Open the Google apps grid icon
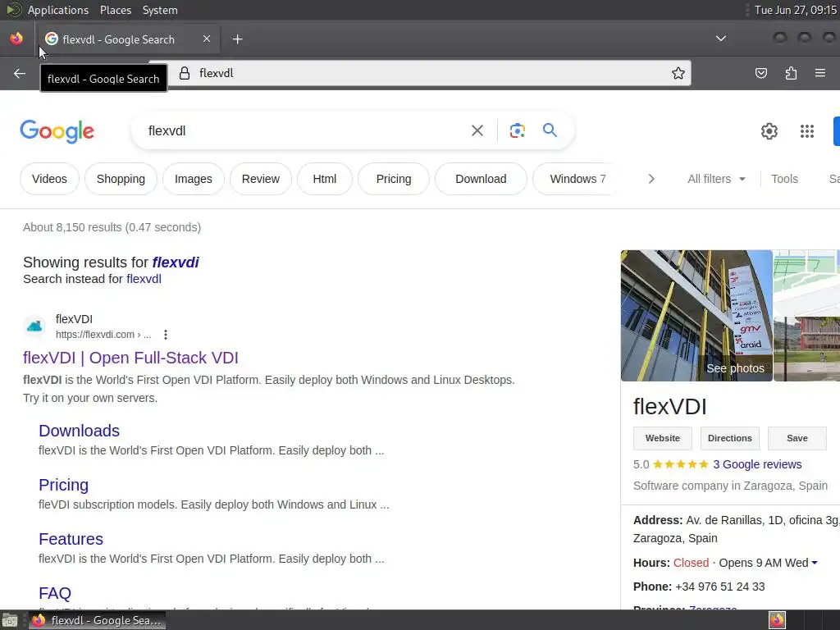 pyautogui.click(x=807, y=131)
